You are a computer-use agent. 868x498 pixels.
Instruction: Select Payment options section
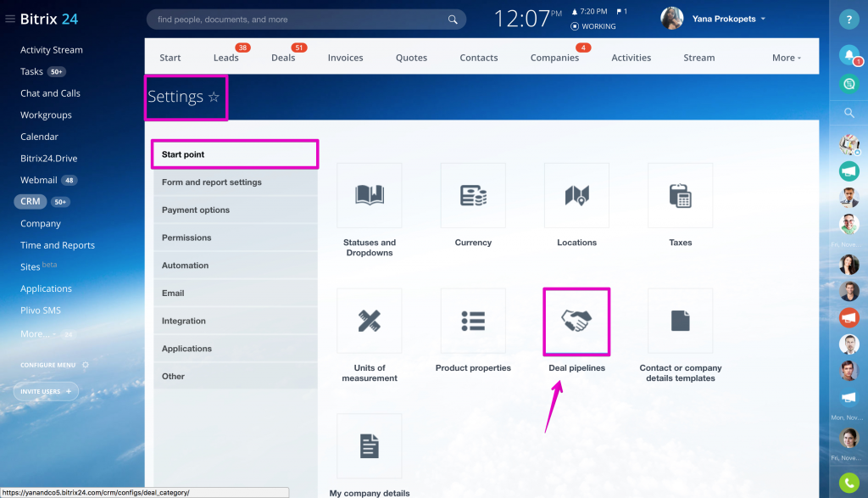(236, 210)
